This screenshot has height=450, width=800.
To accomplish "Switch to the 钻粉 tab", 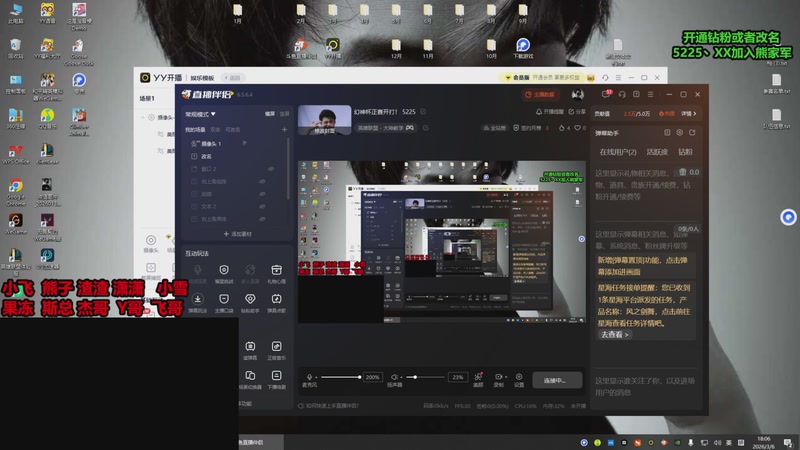I will click(x=685, y=152).
